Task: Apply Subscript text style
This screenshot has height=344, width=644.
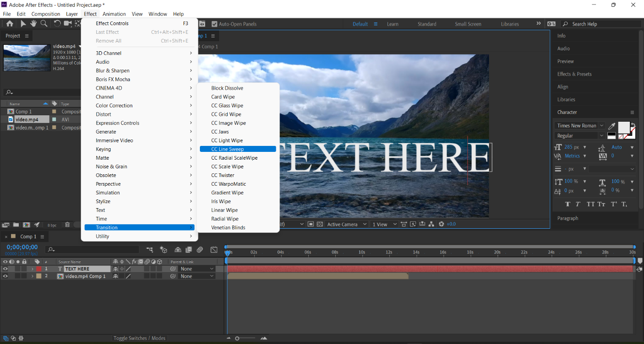Action: pyautogui.click(x=625, y=204)
